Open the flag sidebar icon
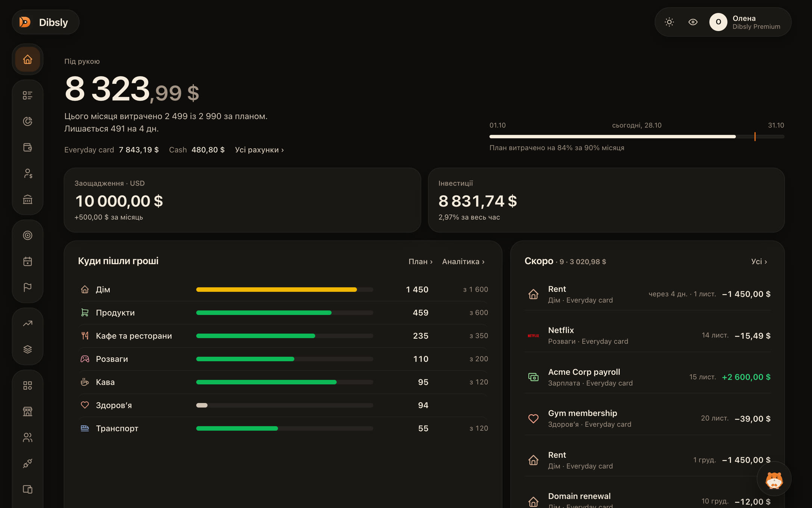This screenshot has height=508, width=812. [27, 287]
